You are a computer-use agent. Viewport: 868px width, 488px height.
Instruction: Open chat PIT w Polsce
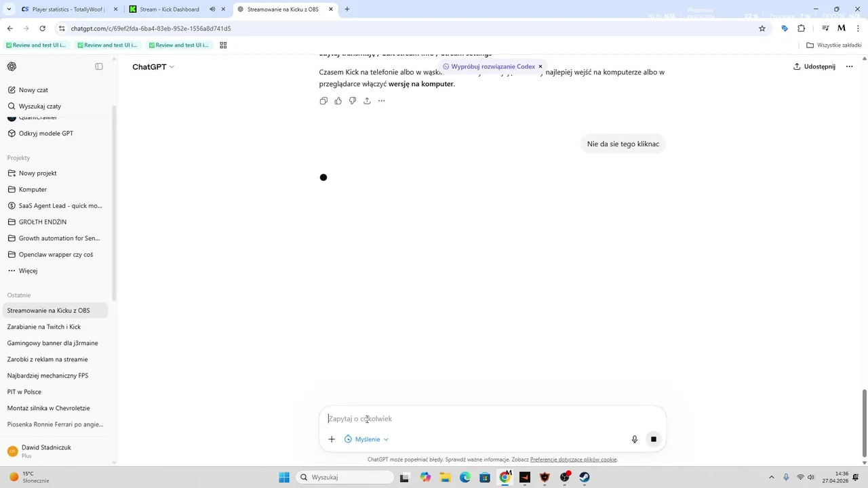[x=54, y=392]
